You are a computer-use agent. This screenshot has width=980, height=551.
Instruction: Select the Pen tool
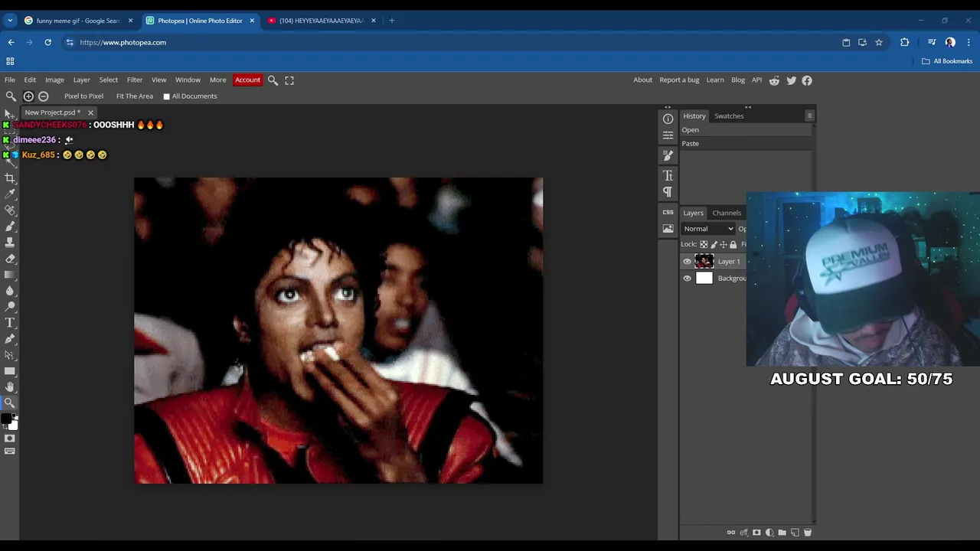[10, 339]
